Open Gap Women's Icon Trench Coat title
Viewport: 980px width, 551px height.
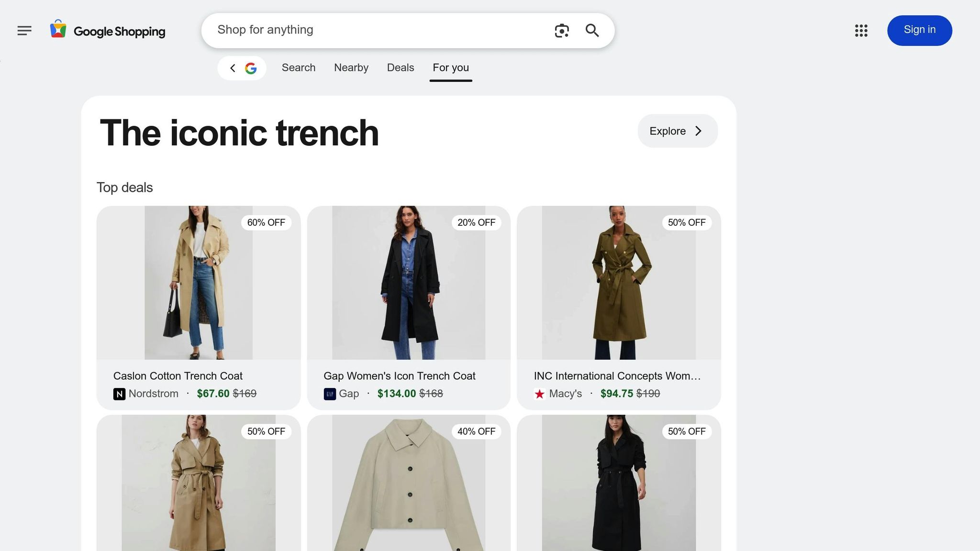click(x=400, y=376)
